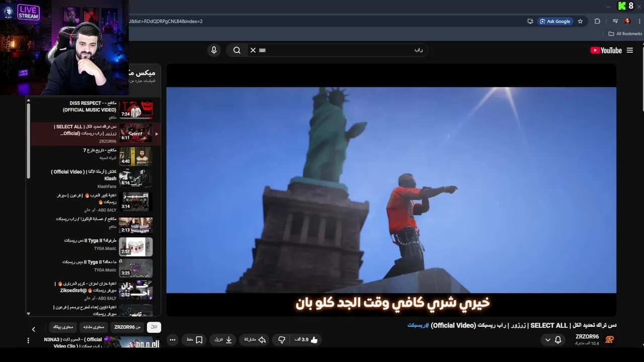Select the SELECT ALL playlist item
This screenshot has width=644, height=362.
[x=96, y=133]
